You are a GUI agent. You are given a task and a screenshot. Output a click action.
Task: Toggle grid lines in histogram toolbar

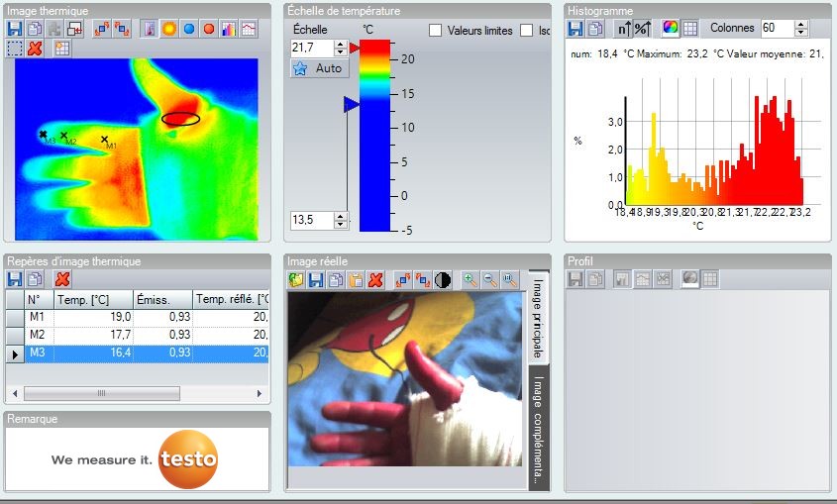click(x=689, y=29)
